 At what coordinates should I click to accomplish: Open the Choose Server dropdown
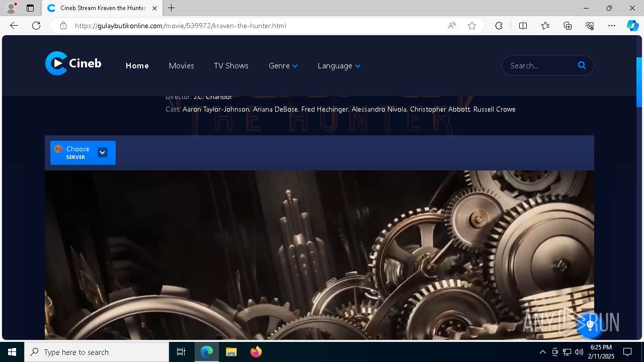(83, 153)
